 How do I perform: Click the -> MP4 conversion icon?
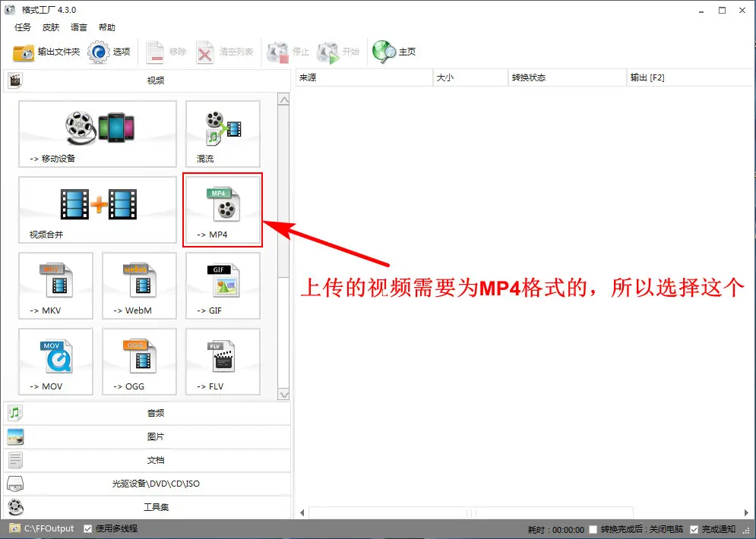(x=223, y=210)
